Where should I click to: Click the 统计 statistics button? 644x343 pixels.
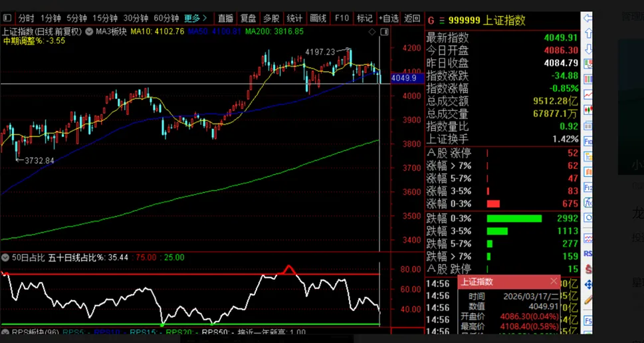tap(294, 18)
